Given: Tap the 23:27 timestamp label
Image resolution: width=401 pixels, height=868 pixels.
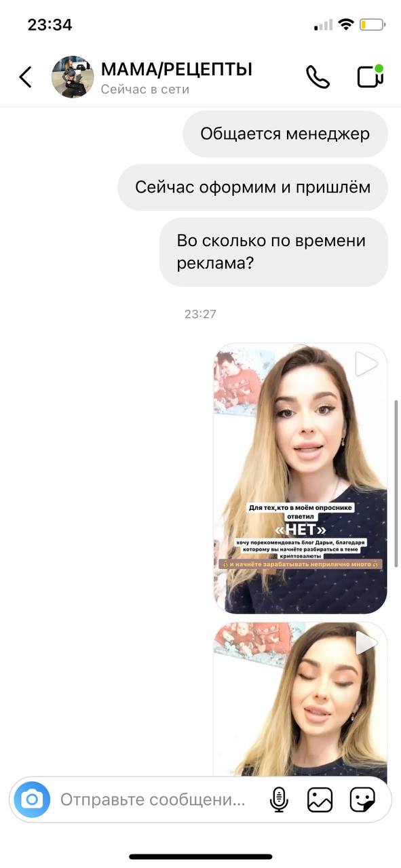Looking at the screenshot, I should (x=200, y=314).
